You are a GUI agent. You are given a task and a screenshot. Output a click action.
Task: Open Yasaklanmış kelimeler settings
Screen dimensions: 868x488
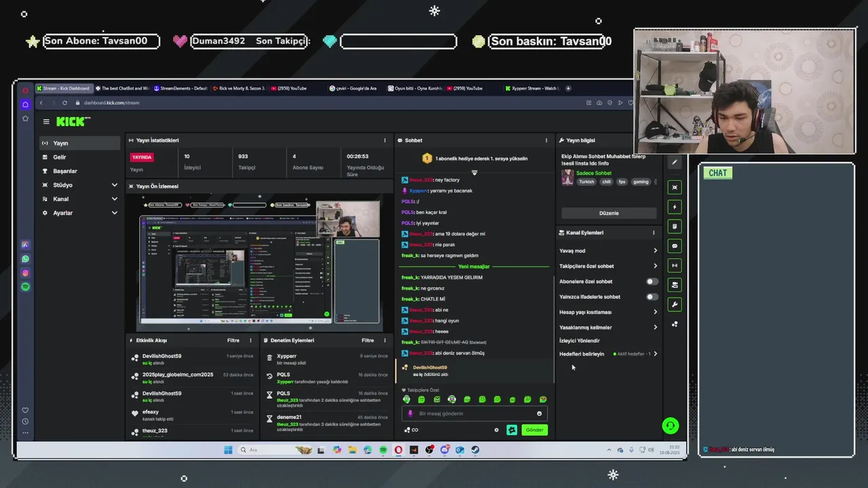click(608, 327)
